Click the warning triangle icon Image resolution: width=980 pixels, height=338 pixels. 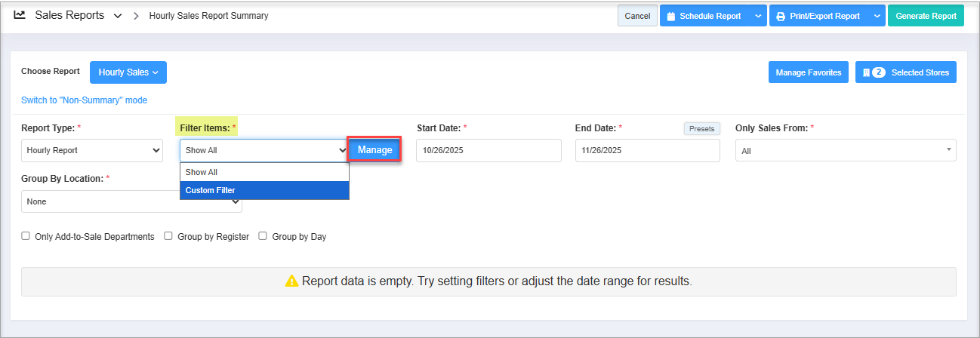click(291, 281)
